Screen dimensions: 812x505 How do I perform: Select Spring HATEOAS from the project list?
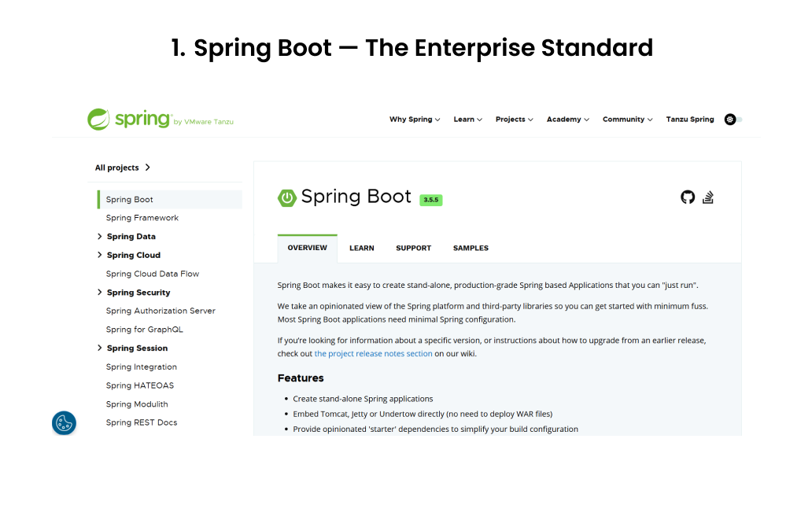click(x=140, y=385)
